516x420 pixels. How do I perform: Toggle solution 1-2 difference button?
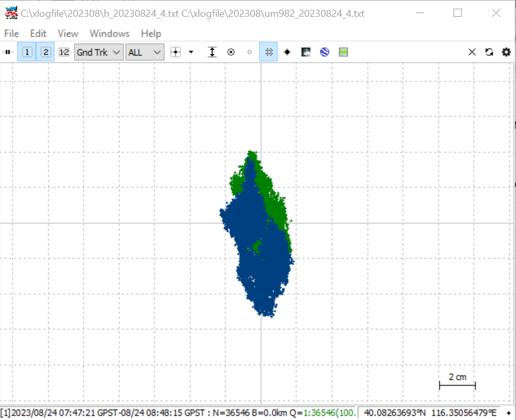click(64, 52)
